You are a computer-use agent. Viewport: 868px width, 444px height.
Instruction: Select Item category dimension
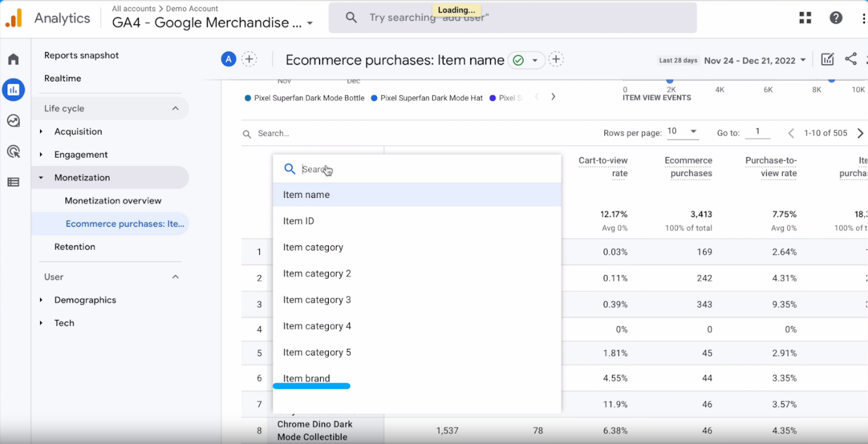[416, 247]
